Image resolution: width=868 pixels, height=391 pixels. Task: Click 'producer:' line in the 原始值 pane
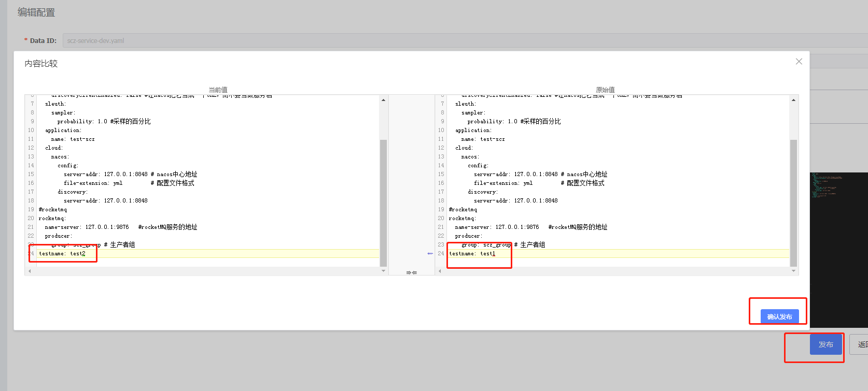(x=469, y=236)
